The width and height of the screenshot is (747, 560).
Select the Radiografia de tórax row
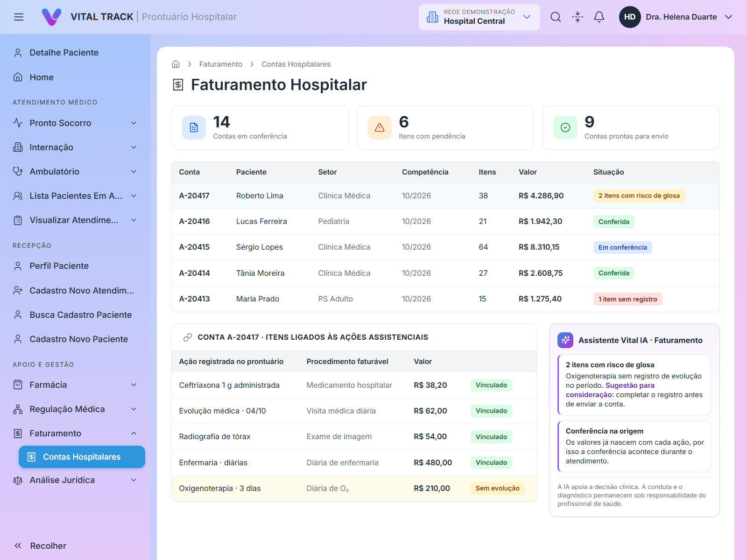[354, 437]
